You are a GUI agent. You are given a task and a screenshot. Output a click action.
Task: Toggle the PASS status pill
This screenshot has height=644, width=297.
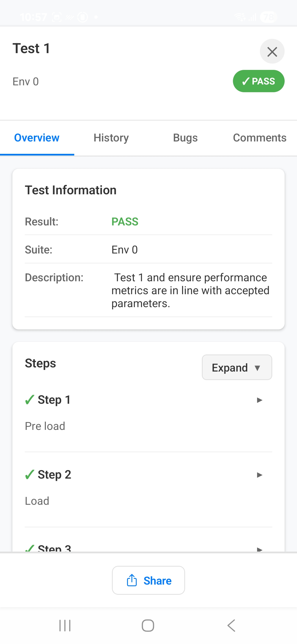258,81
